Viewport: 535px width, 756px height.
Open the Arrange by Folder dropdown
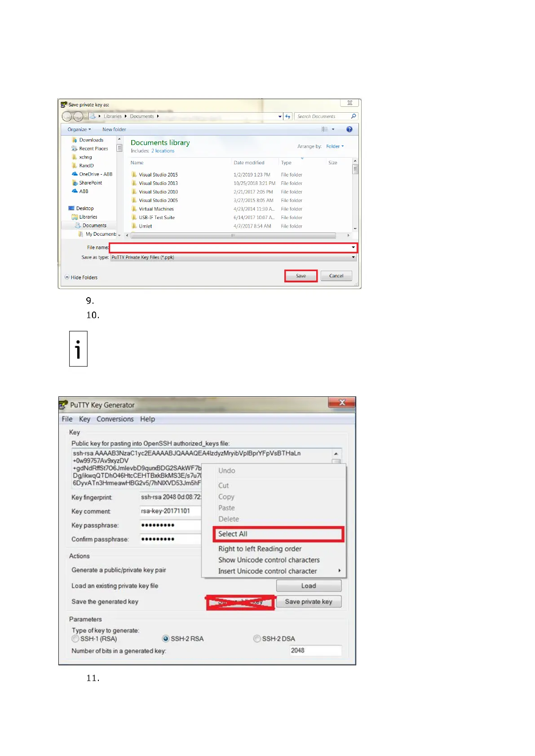pyautogui.click(x=335, y=146)
